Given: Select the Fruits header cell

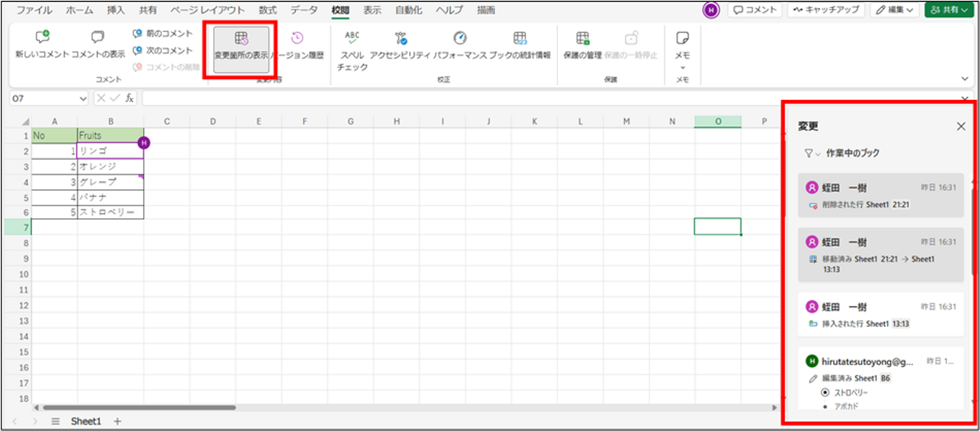Looking at the screenshot, I should [x=110, y=135].
